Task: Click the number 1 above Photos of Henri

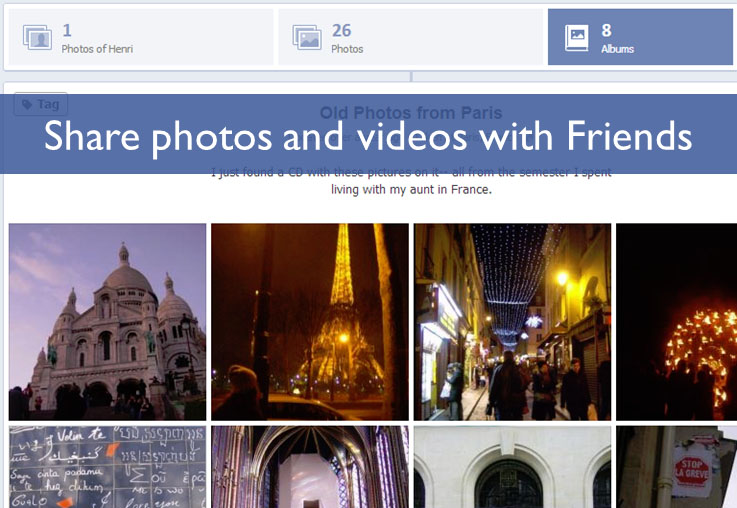Action: click(66, 30)
